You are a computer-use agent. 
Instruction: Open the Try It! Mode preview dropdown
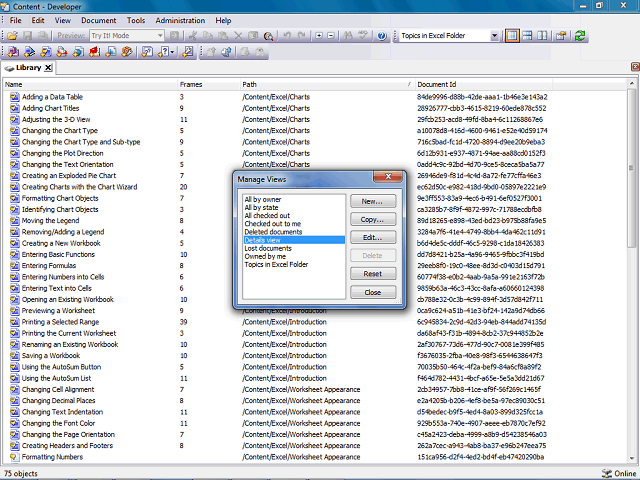tap(160, 36)
